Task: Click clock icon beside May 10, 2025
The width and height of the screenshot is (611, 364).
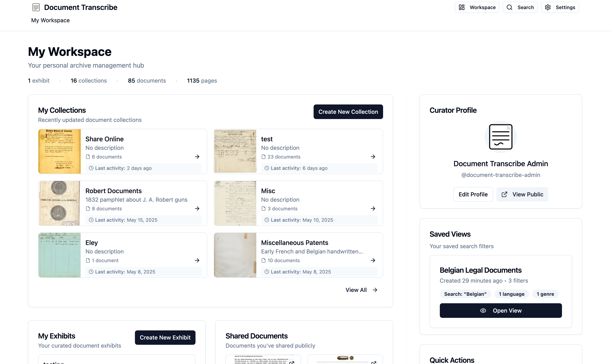Action: point(267,220)
